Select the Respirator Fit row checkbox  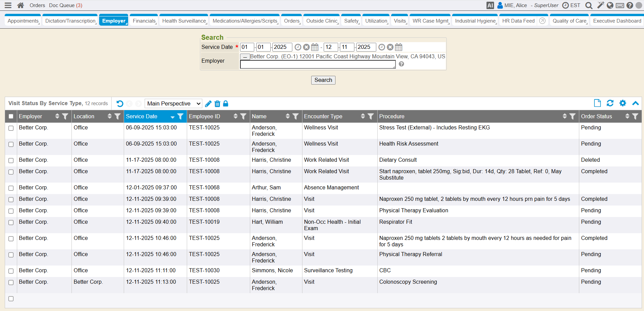pyautogui.click(x=11, y=222)
